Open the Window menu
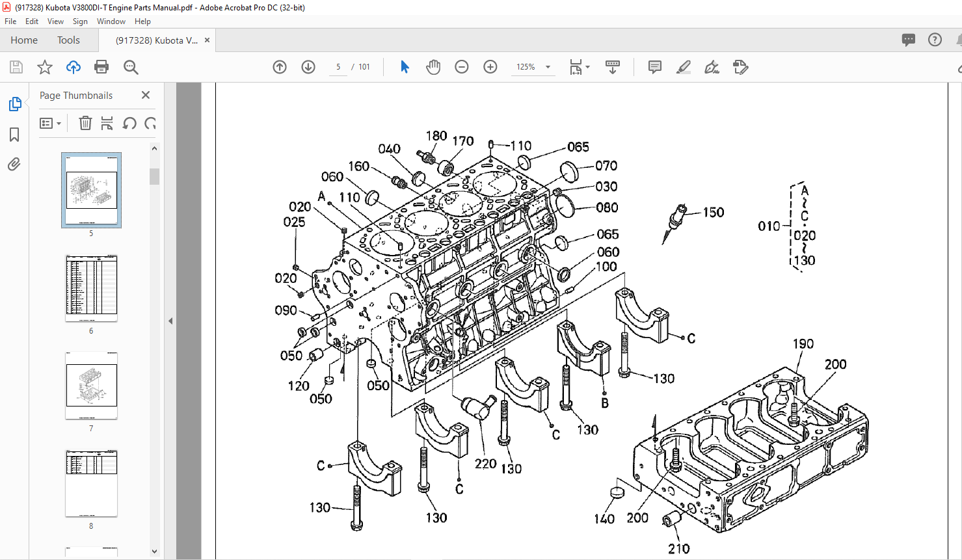 (x=111, y=21)
